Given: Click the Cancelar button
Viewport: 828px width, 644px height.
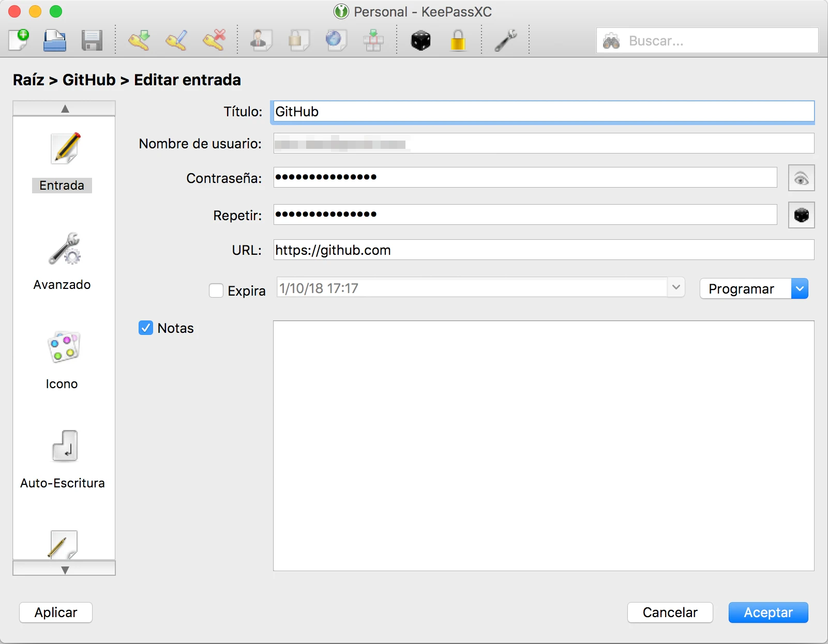Looking at the screenshot, I should 670,612.
